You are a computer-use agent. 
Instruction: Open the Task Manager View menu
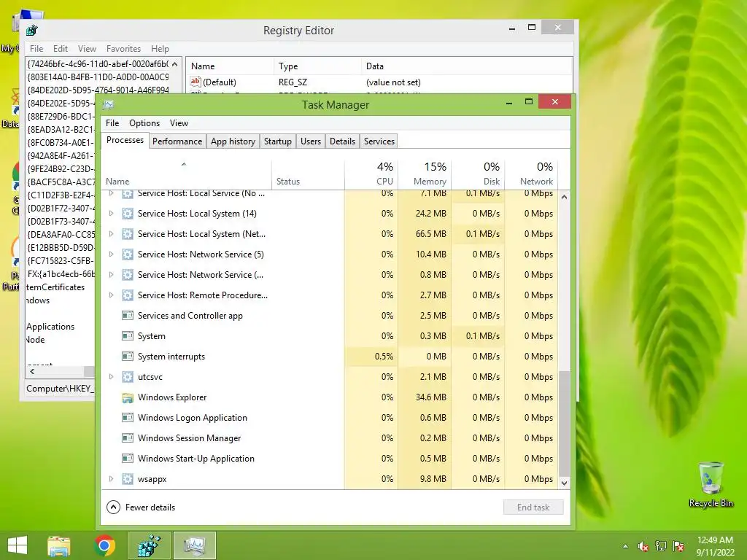(x=179, y=123)
